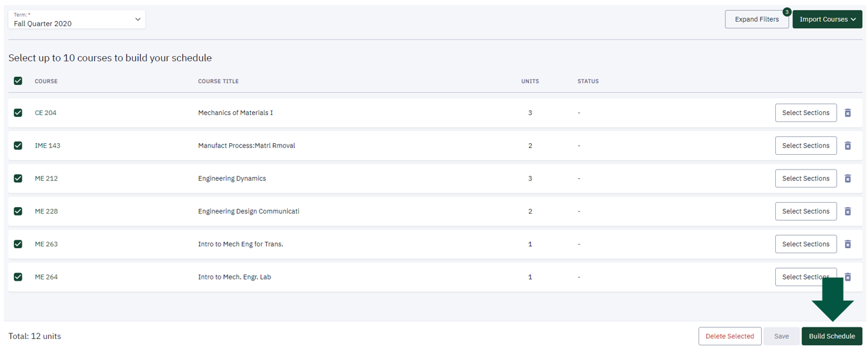Choose Select Sections for ME 212

coord(805,178)
